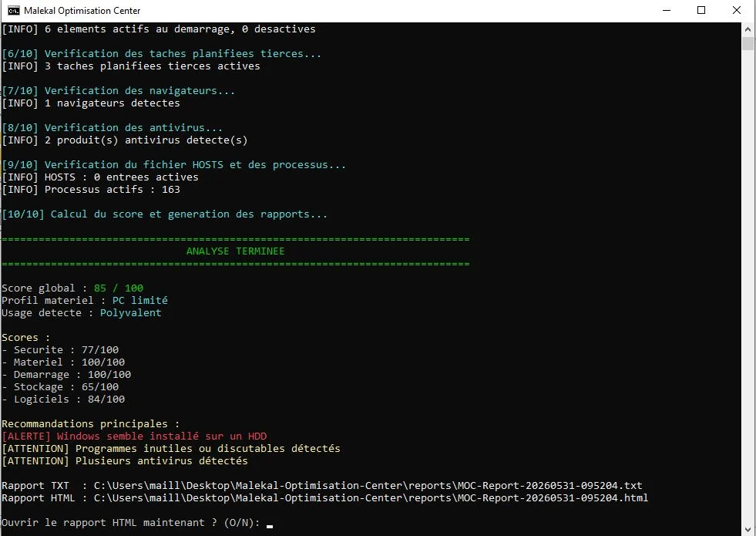Minimize the Malekal Optimisation Center window
Image resolution: width=756 pixels, height=536 pixels.
coord(667,11)
